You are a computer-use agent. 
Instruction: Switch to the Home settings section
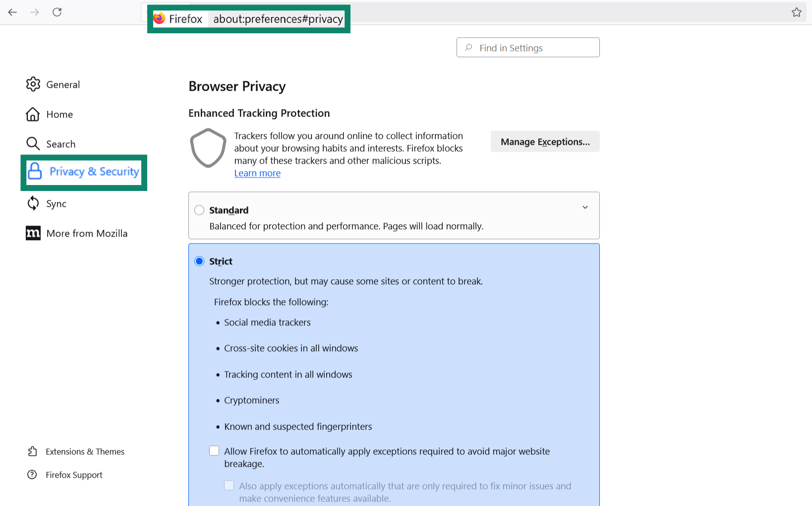tap(59, 114)
